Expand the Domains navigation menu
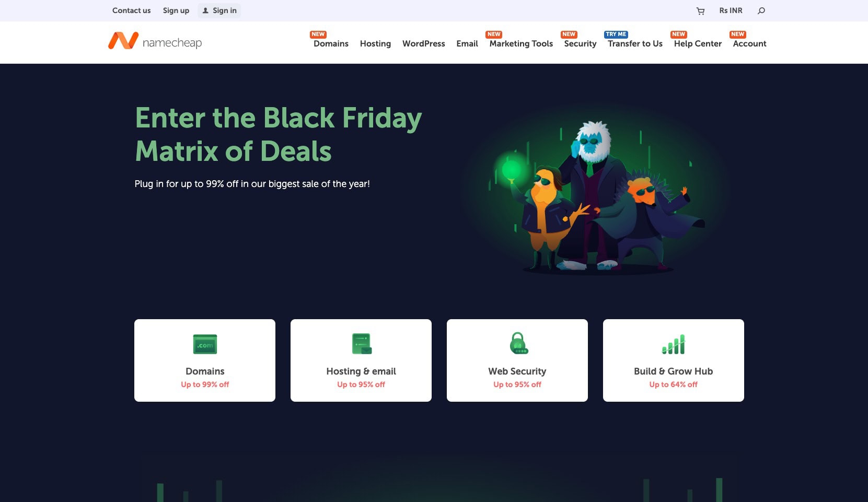Viewport: 868px width, 502px height. click(331, 44)
